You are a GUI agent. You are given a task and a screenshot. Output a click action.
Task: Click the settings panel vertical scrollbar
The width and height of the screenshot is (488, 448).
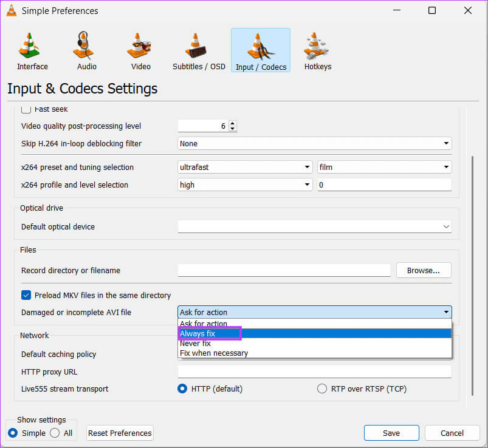[472, 275]
